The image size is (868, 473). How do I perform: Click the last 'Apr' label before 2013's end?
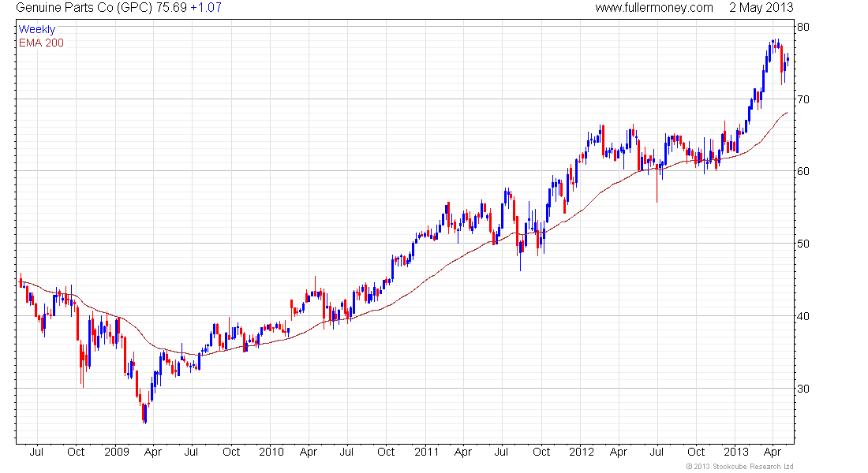pos(773,452)
